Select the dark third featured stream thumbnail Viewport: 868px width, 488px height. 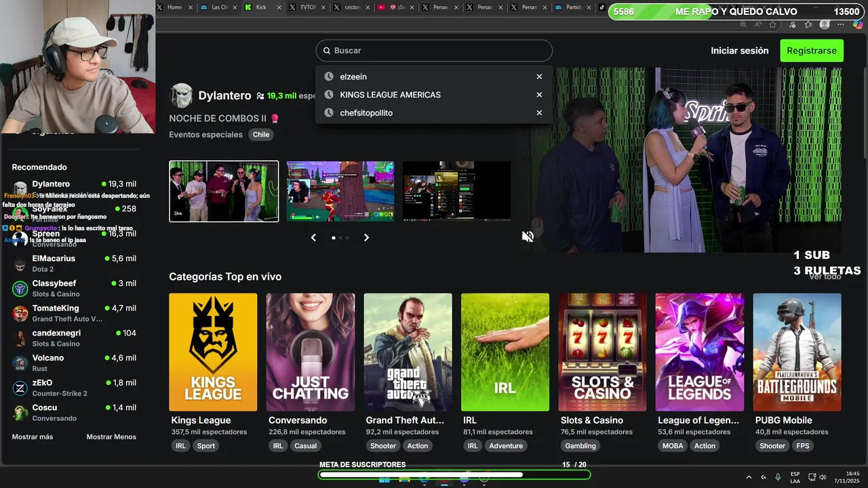pyautogui.click(x=456, y=191)
